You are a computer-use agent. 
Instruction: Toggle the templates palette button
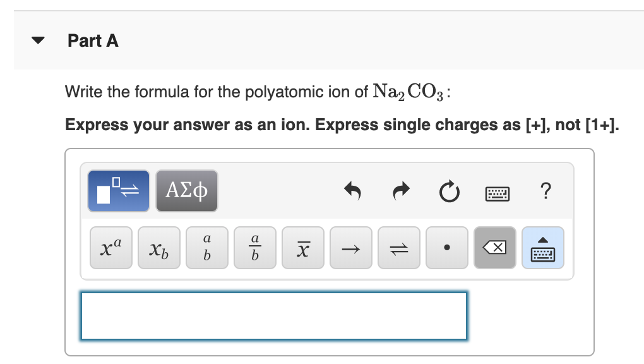pyautogui.click(x=118, y=191)
